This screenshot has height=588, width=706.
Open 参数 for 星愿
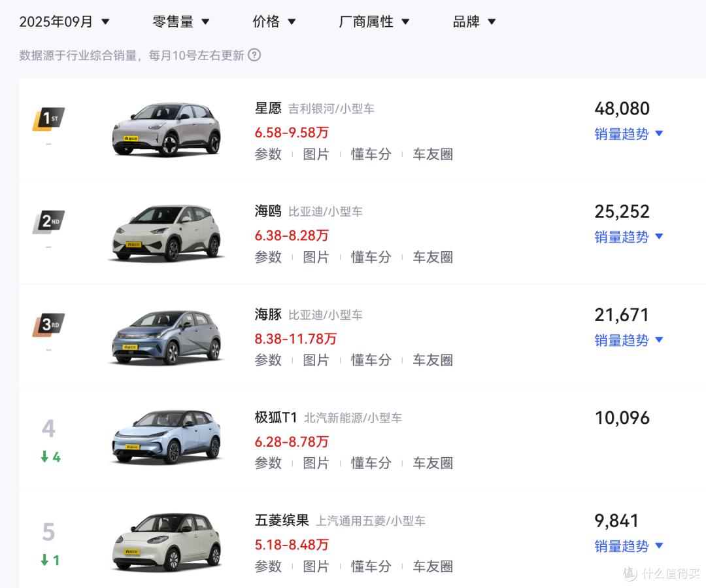(x=268, y=154)
